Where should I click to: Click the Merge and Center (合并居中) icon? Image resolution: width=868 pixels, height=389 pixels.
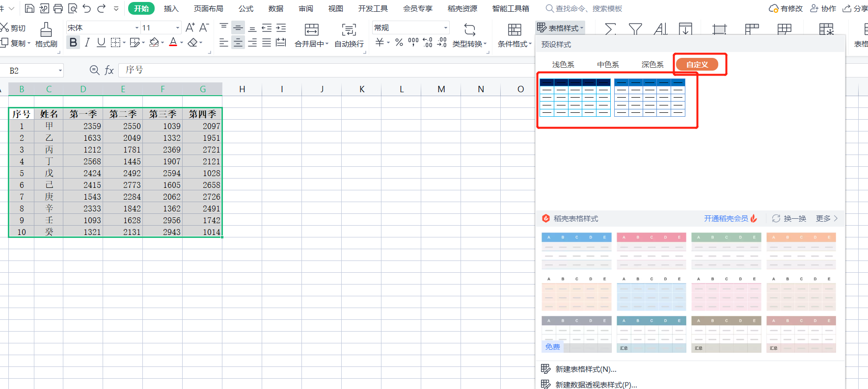[311, 30]
